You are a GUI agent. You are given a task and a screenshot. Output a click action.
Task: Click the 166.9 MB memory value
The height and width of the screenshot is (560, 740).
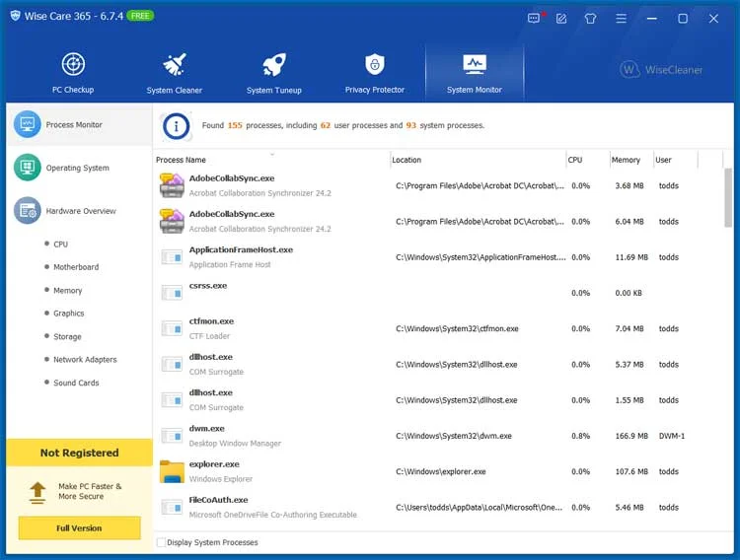[x=631, y=436]
